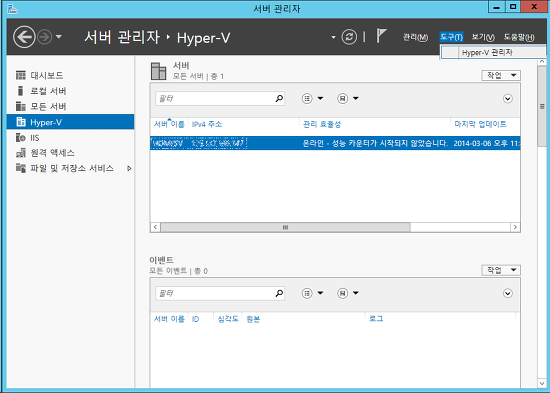Open the 관리(M) menu

[415, 37]
